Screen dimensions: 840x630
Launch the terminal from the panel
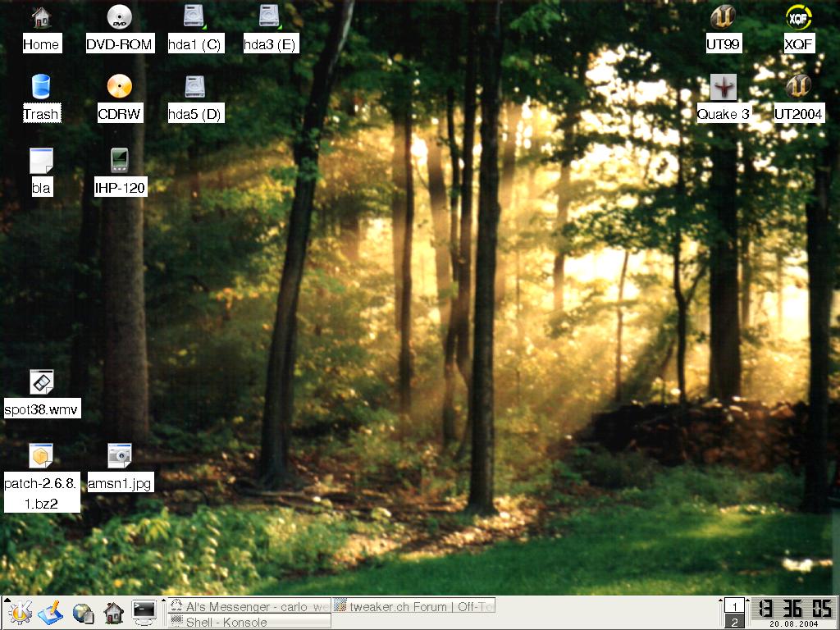click(x=144, y=612)
